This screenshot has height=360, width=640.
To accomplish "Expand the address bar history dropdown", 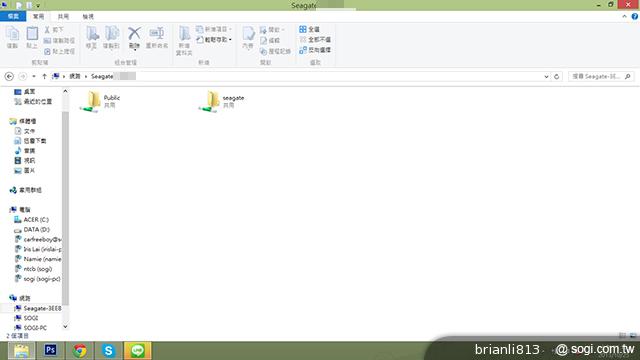I will 546,76.
